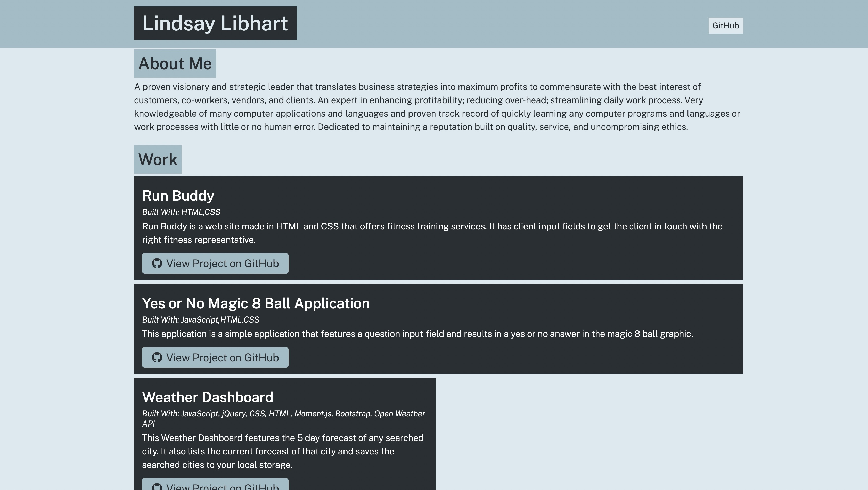Click the Work section heading
This screenshot has height=490, width=868.
pos(158,159)
